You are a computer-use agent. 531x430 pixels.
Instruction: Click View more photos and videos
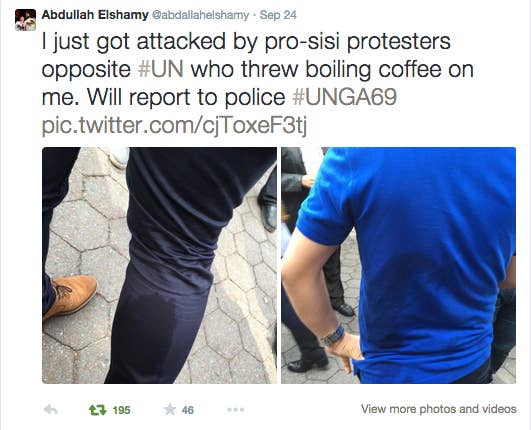pos(439,409)
